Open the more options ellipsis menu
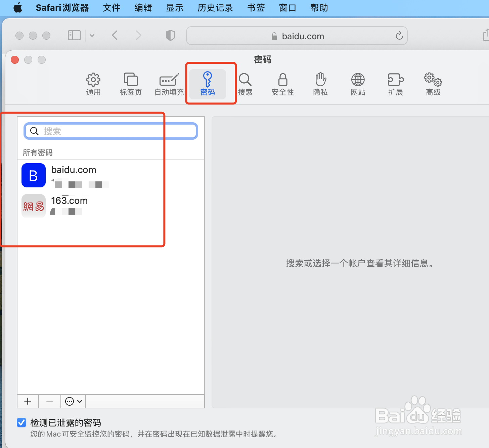Viewport: 489px width, 448px height. pos(73,401)
